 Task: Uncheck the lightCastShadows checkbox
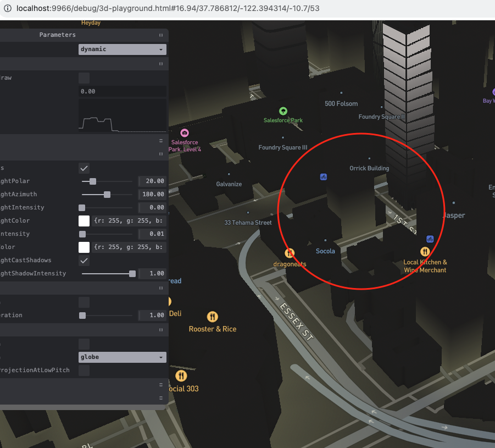tap(84, 260)
